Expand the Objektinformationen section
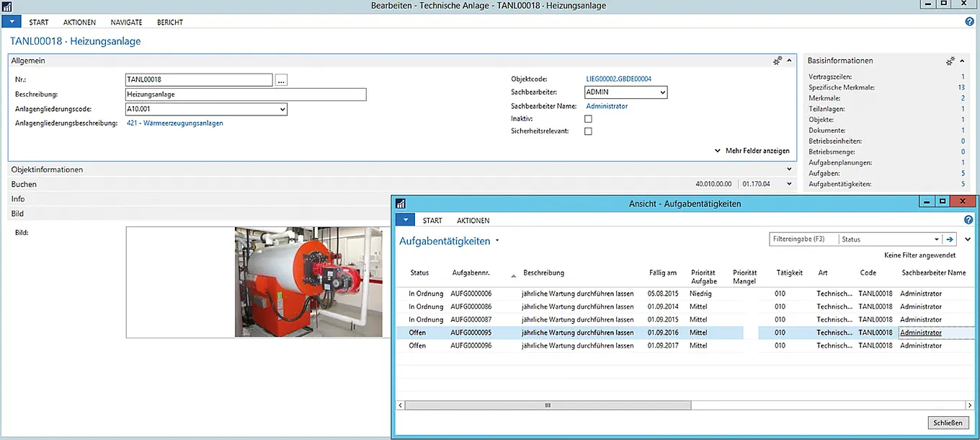Screen dimensions: 980x440 coord(48,170)
